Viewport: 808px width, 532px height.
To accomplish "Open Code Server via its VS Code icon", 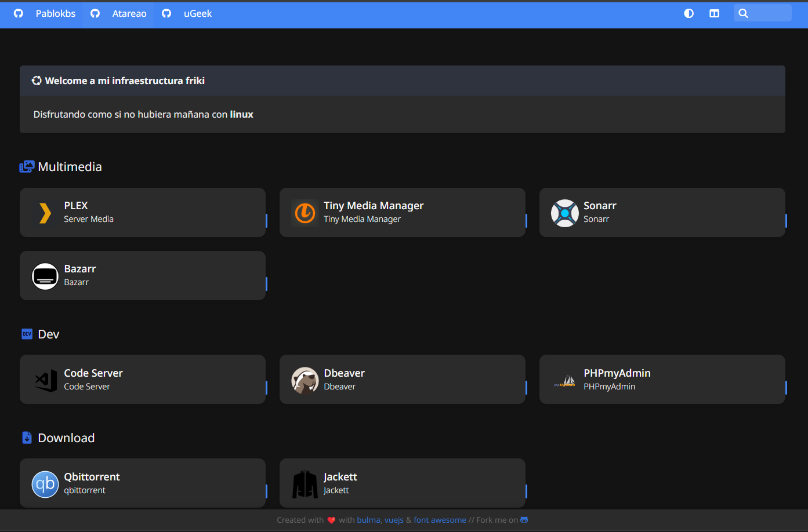I will pyautogui.click(x=45, y=379).
